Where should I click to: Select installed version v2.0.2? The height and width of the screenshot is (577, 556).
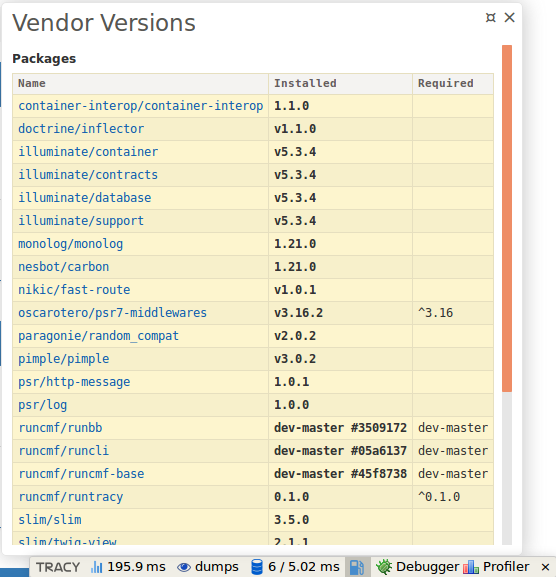(295, 336)
